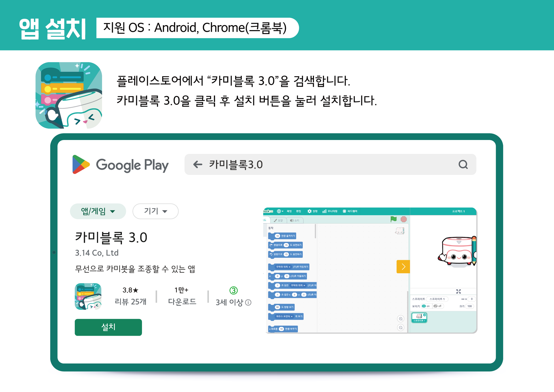Click the zoom out magnifier on workspace

point(401,328)
